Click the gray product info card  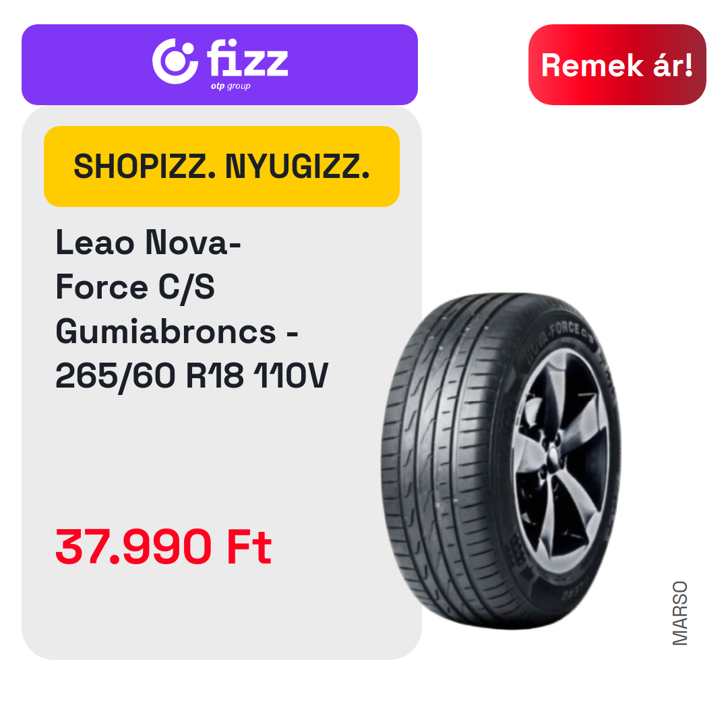click(222, 383)
